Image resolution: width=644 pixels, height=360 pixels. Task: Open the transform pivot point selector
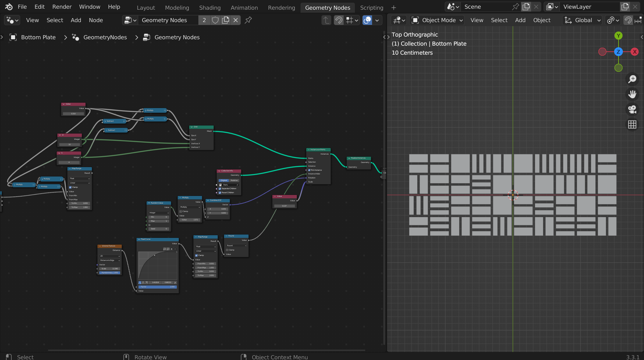click(x=613, y=20)
